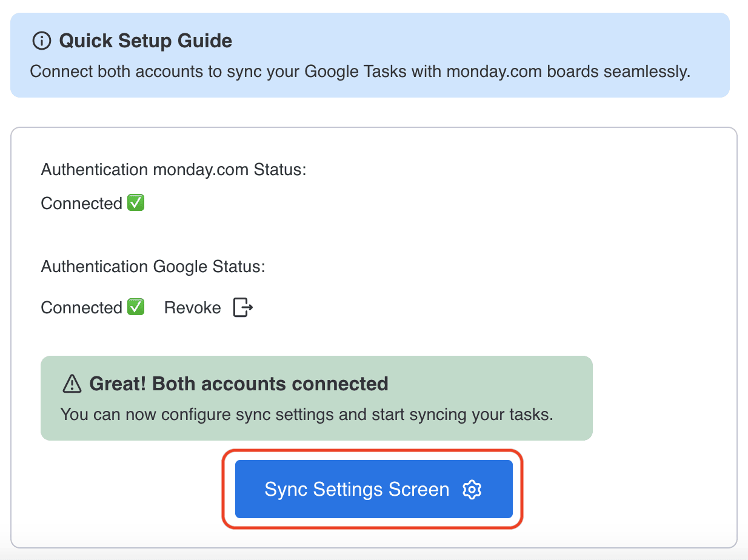Click the info icon beside Quick Setup Guide
The image size is (748, 560).
[41, 41]
